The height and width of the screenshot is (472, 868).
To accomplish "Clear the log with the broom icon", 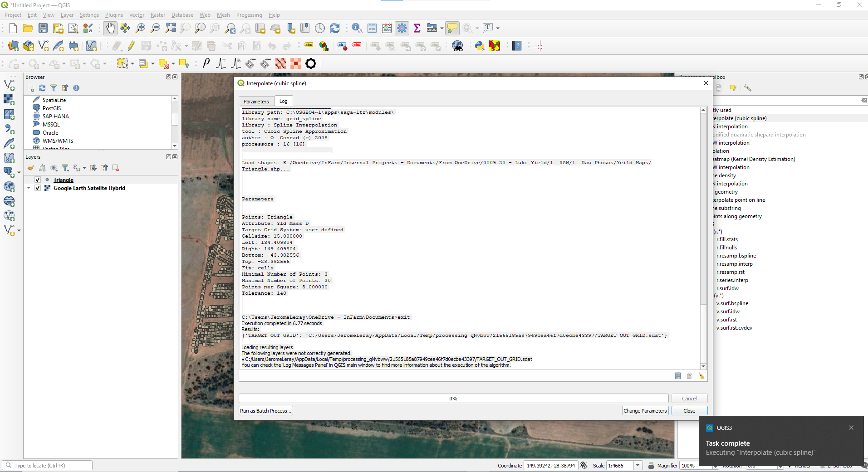I will pos(701,376).
